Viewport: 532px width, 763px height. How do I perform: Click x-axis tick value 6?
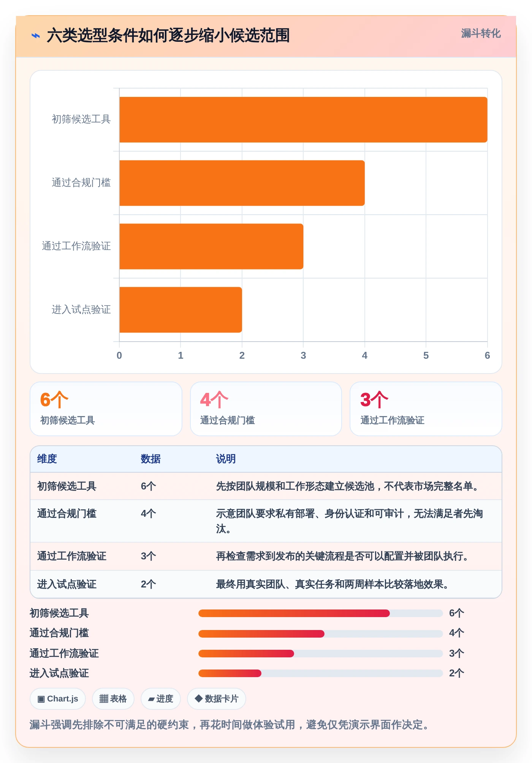[487, 356]
